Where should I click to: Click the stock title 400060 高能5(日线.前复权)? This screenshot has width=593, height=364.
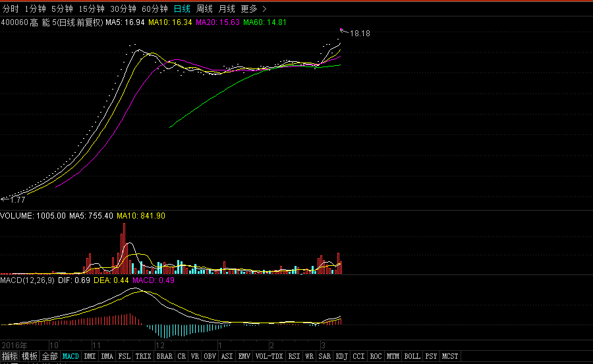tap(52, 22)
